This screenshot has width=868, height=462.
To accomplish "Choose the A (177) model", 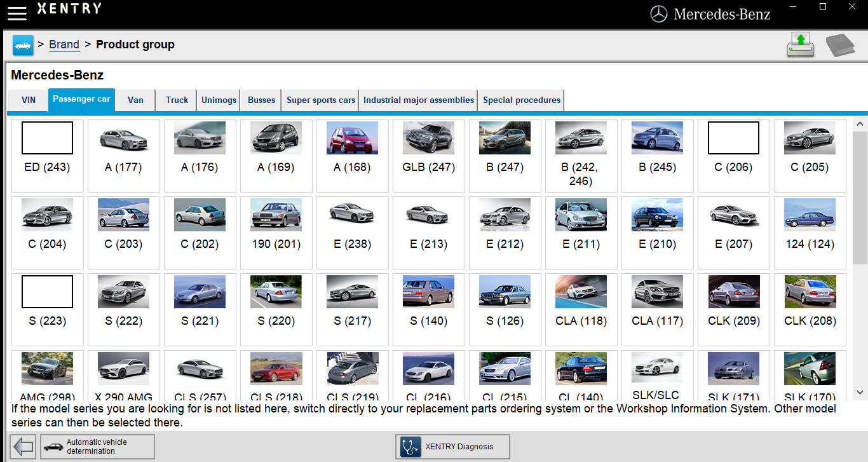I will [124, 156].
